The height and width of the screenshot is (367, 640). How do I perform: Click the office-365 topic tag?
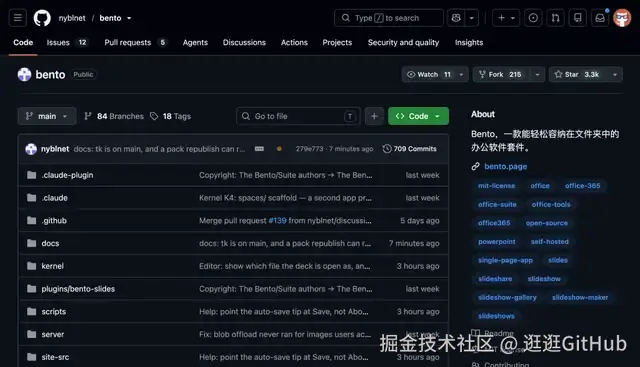coord(582,186)
